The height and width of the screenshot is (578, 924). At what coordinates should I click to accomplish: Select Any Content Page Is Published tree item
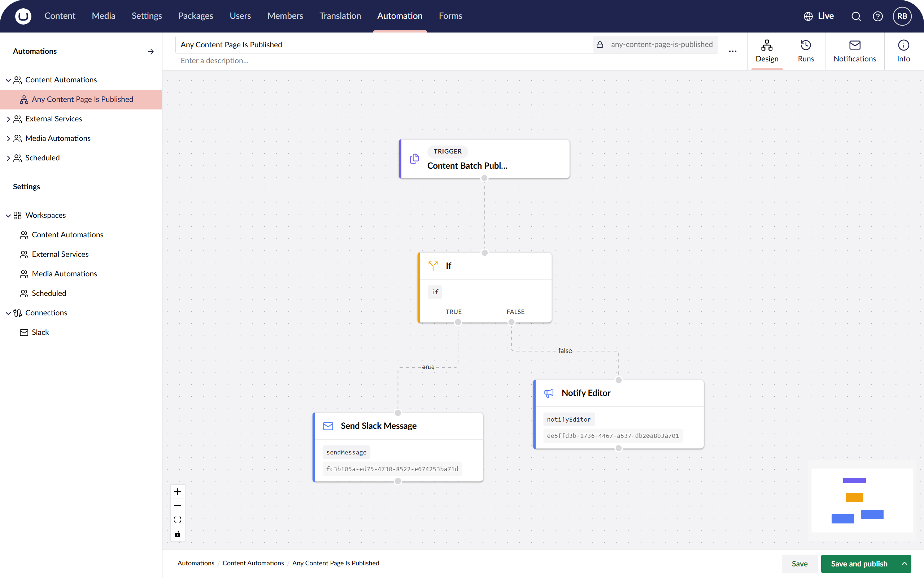[x=81, y=99]
